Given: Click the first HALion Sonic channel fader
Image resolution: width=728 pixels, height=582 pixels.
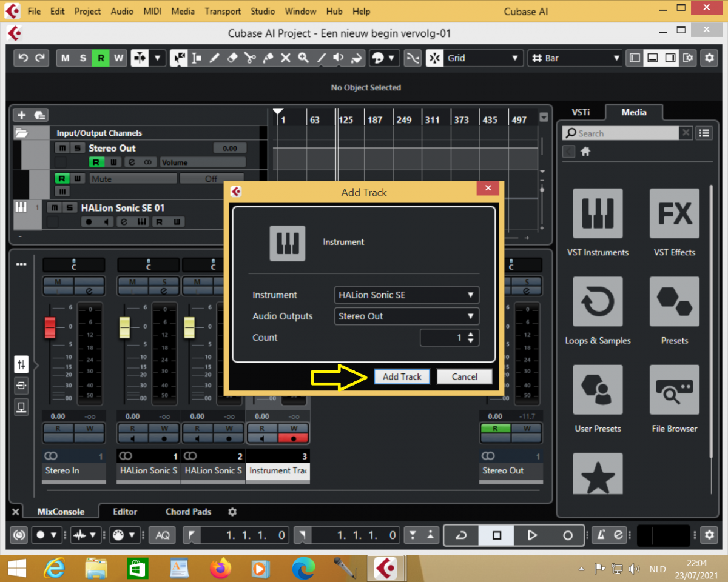Looking at the screenshot, I should click(124, 327).
